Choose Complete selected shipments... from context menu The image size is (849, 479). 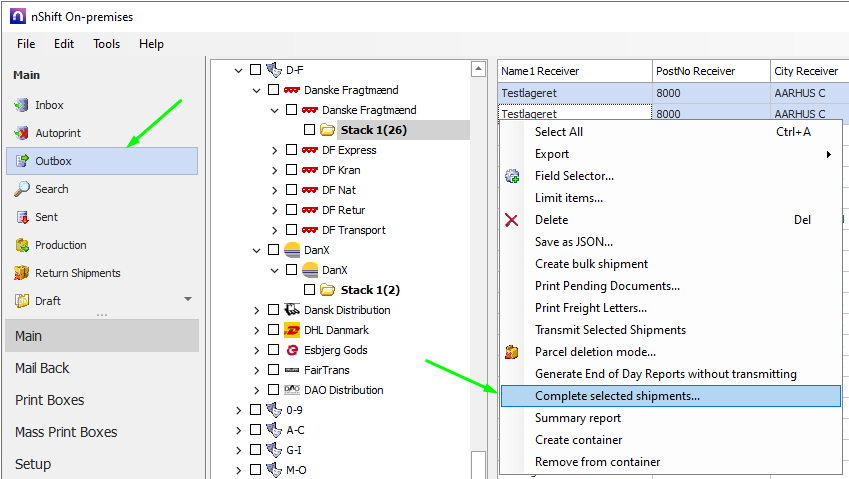tap(617, 396)
